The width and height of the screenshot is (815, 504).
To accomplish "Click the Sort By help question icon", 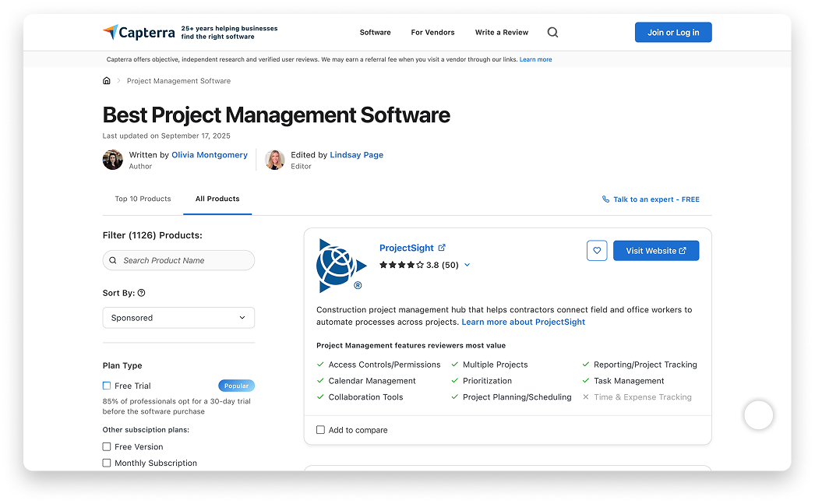I will click(x=141, y=293).
